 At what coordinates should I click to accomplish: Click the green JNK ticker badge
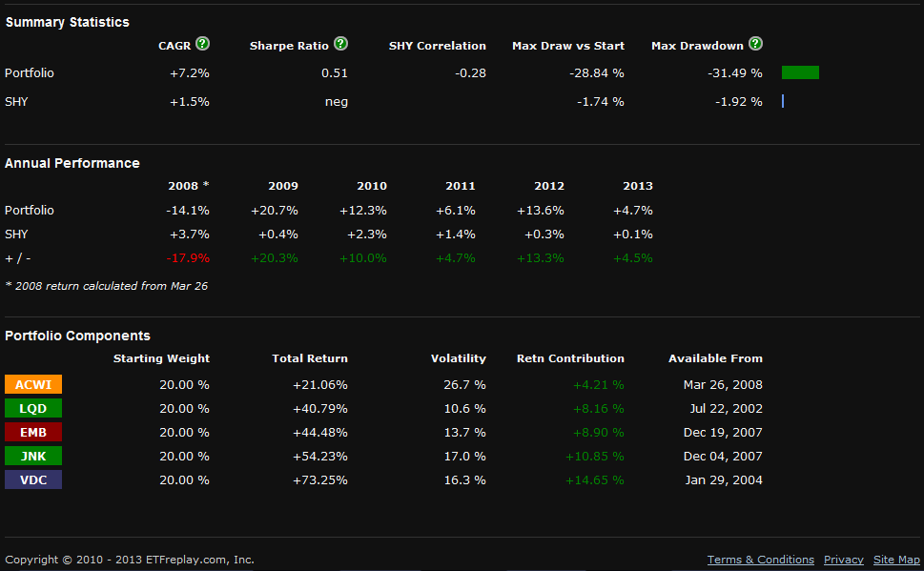[33, 456]
